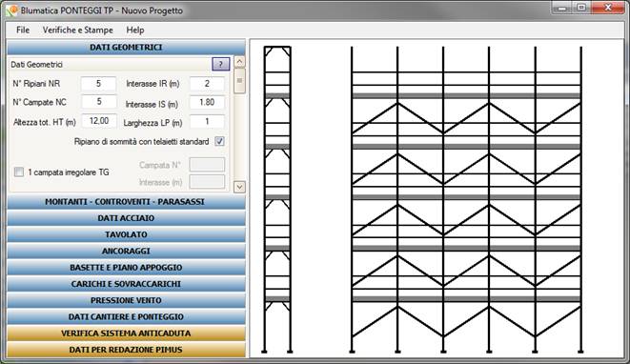Click the N° Campate NC field

click(x=99, y=102)
